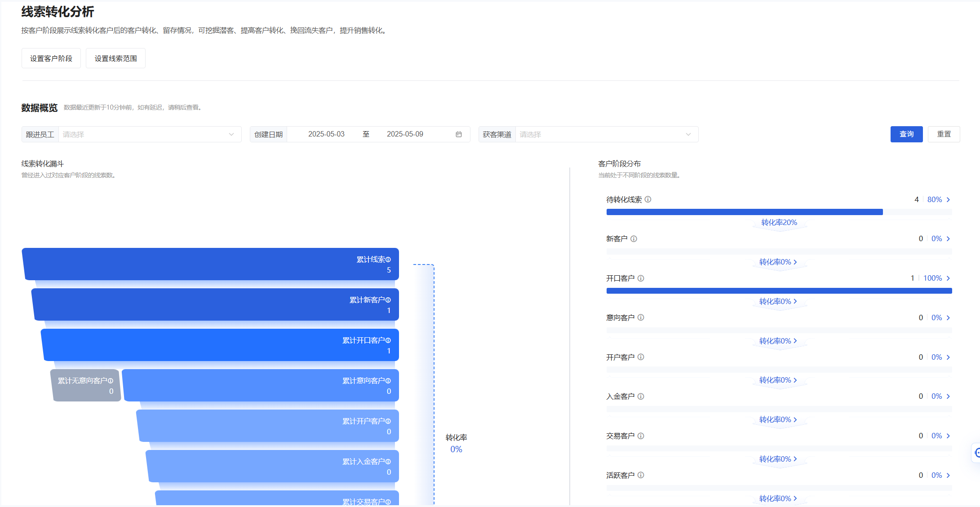
Task: Expand 开口客户 100% chevron arrow
Action: 948,278
